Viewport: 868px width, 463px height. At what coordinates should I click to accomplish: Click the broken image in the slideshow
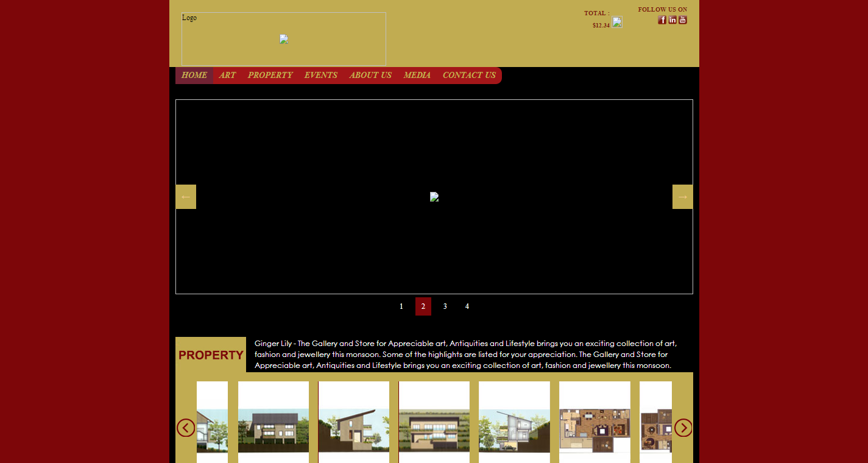[434, 197]
